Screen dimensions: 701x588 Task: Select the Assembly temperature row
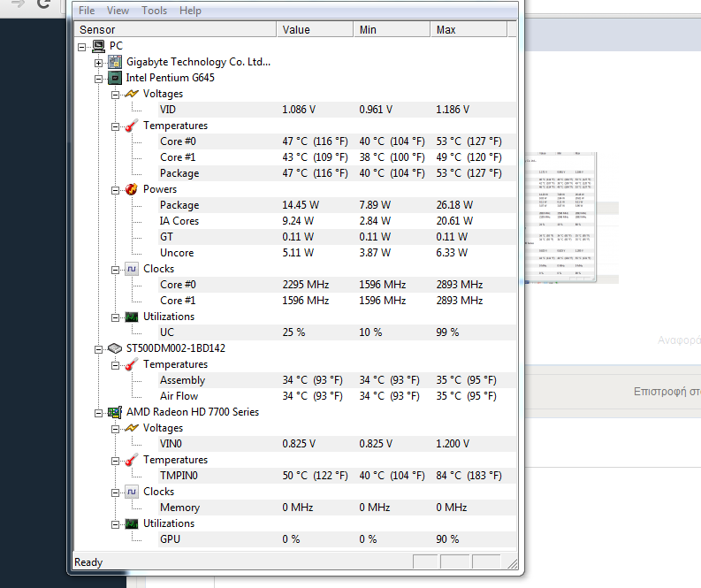[337, 380]
